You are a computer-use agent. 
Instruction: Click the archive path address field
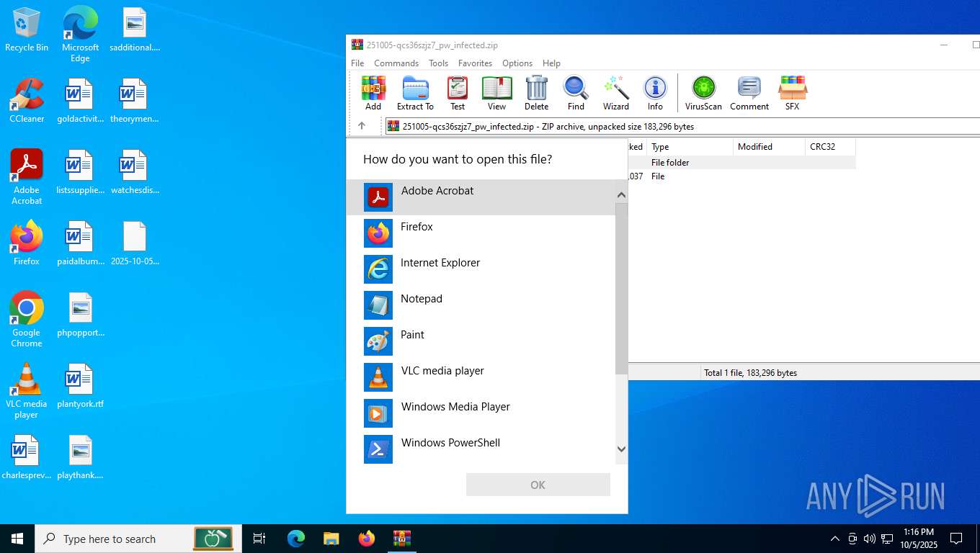point(682,126)
